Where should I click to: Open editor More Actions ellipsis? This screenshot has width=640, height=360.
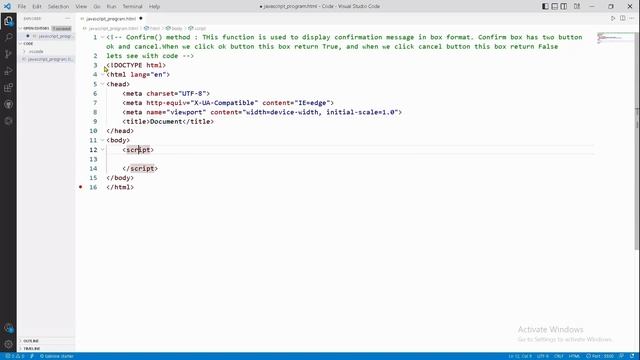(x=631, y=18)
